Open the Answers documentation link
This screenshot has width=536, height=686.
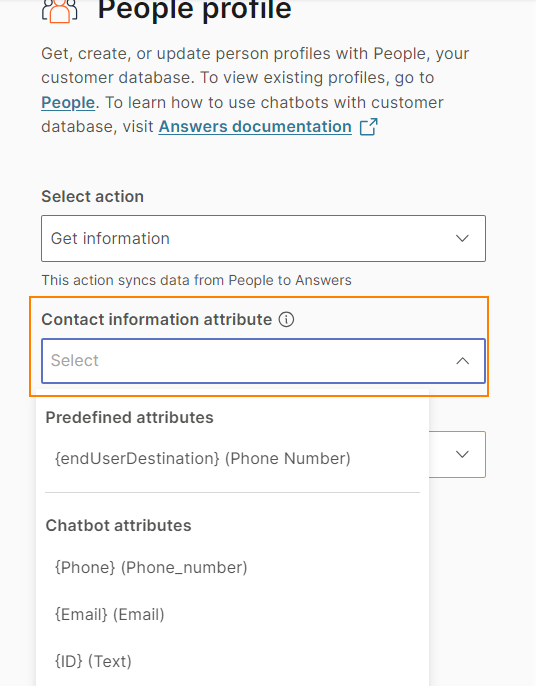255,126
